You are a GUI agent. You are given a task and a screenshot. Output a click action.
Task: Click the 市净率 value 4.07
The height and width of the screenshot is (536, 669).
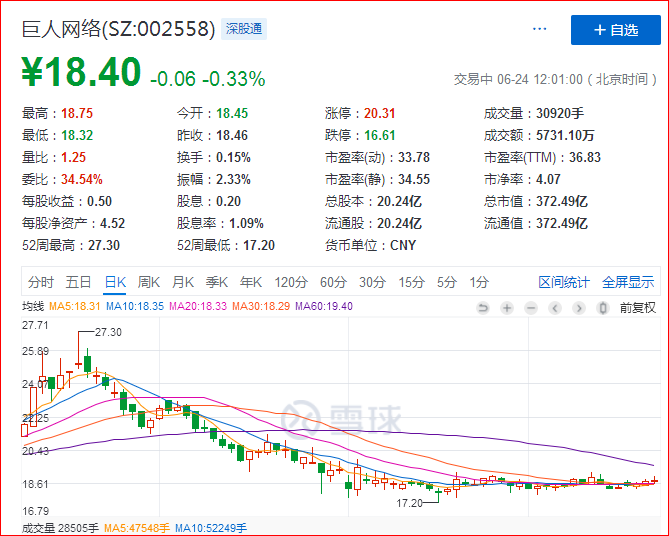(548, 180)
